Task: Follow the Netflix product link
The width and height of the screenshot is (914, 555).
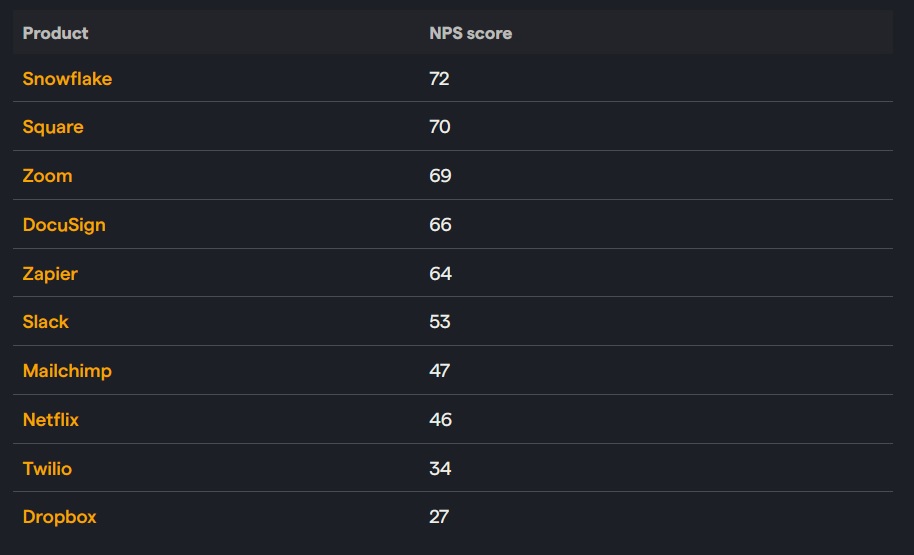Action: tap(51, 420)
